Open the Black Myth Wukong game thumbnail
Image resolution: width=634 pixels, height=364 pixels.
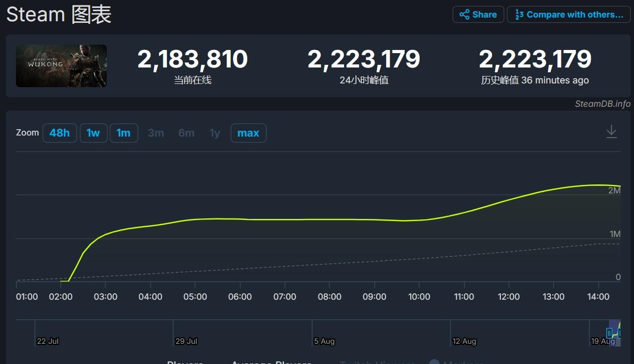pyautogui.click(x=62, y=66)
